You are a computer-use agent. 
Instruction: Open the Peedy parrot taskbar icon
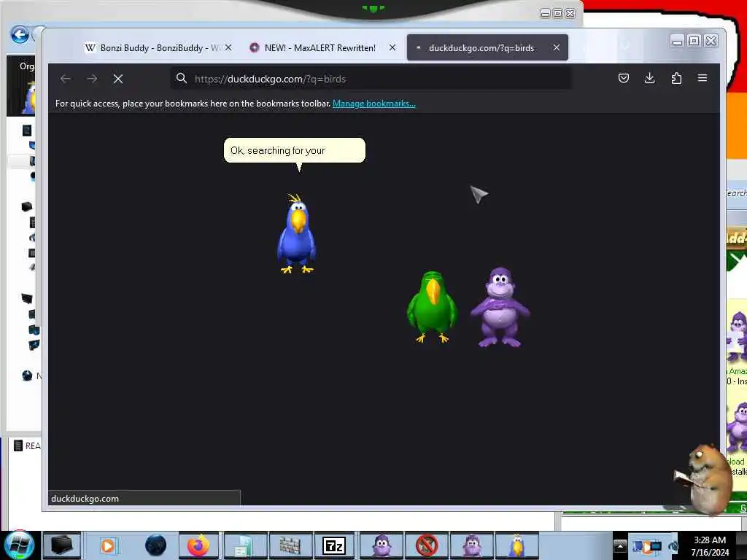coord(517,545)
